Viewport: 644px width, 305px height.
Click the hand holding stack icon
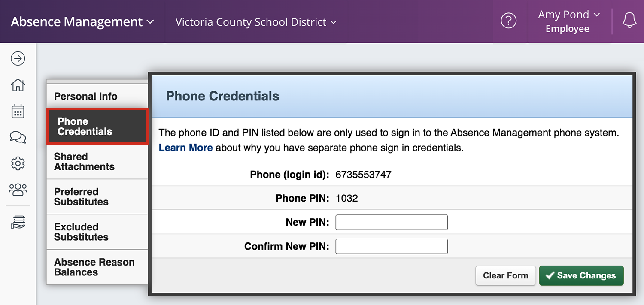coord(18,222)
